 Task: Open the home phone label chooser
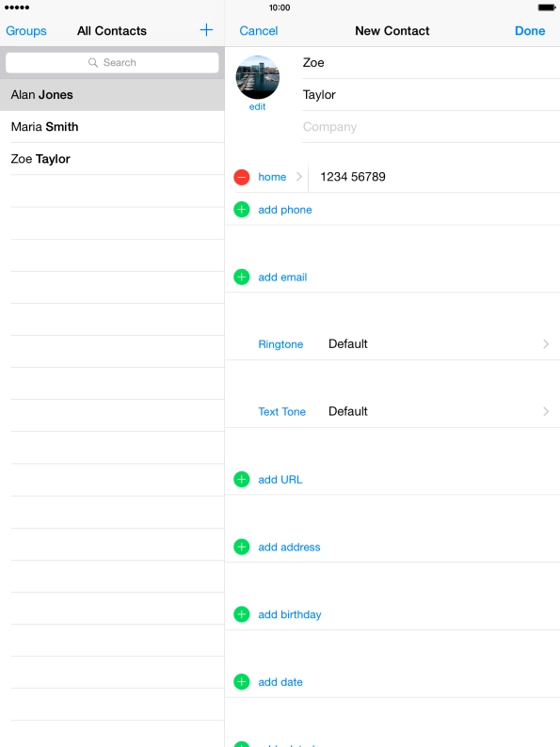pos(280,177)
